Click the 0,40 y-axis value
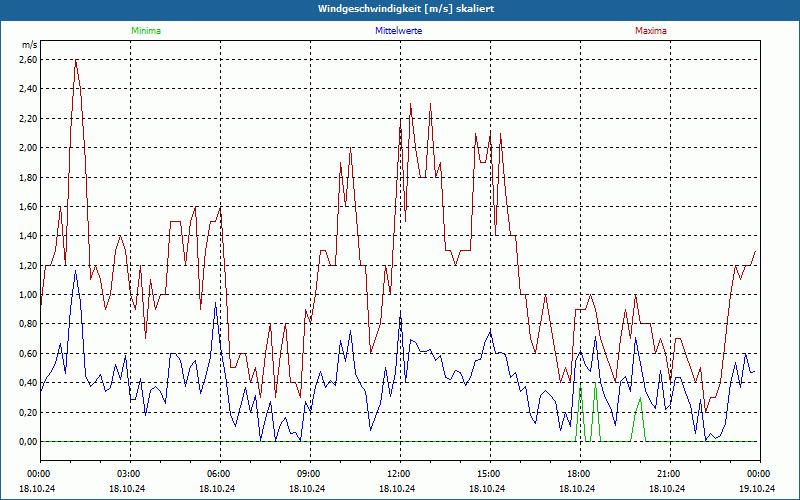The width and height of the screenshot is (800, 500). pyautogui.click(x=29, y=383)
